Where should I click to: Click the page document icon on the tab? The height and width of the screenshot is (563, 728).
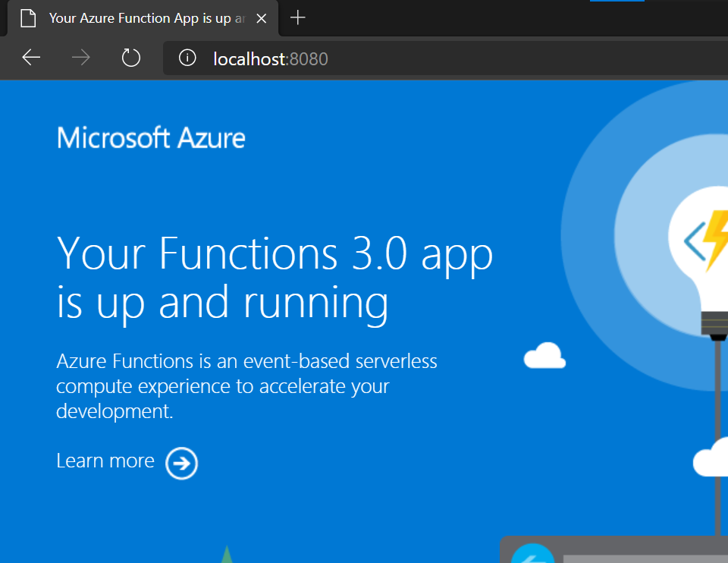28,17
